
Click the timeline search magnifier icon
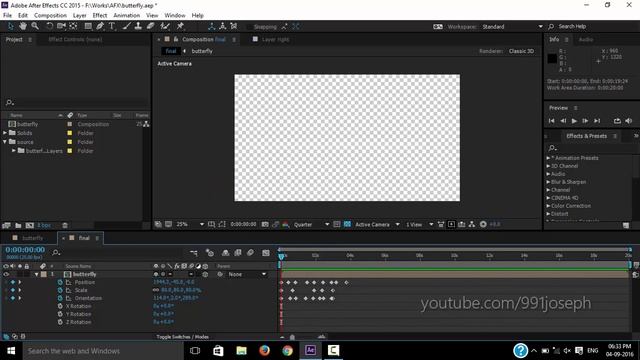56,253
